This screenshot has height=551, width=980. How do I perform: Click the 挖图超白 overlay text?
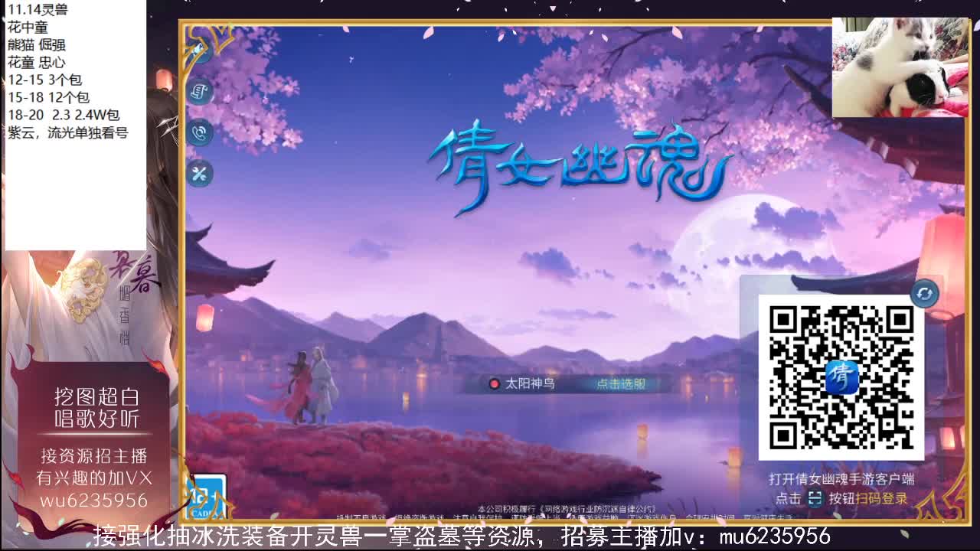[96, 396]
